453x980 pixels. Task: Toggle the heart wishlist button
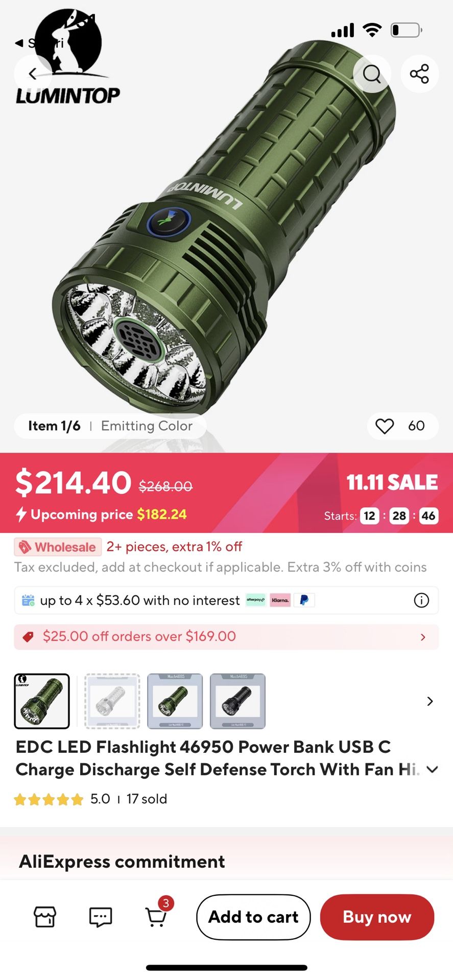click(x=385, y=426)
